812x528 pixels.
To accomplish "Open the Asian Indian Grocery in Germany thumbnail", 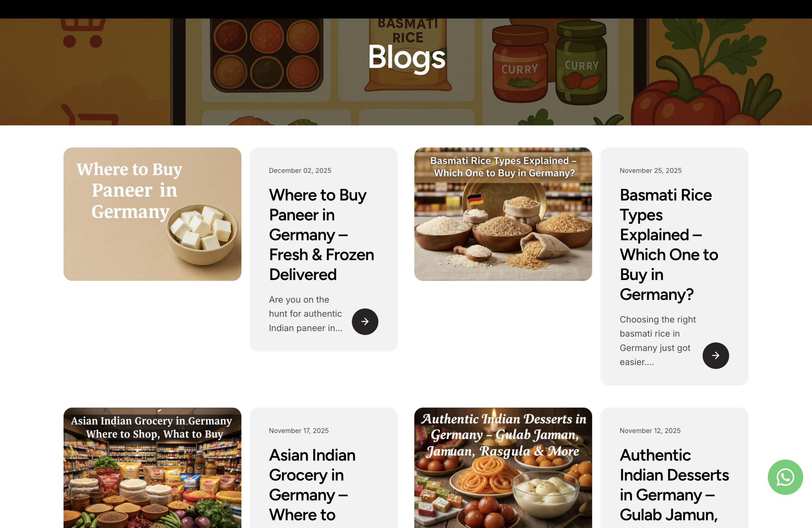I will 152,468.
